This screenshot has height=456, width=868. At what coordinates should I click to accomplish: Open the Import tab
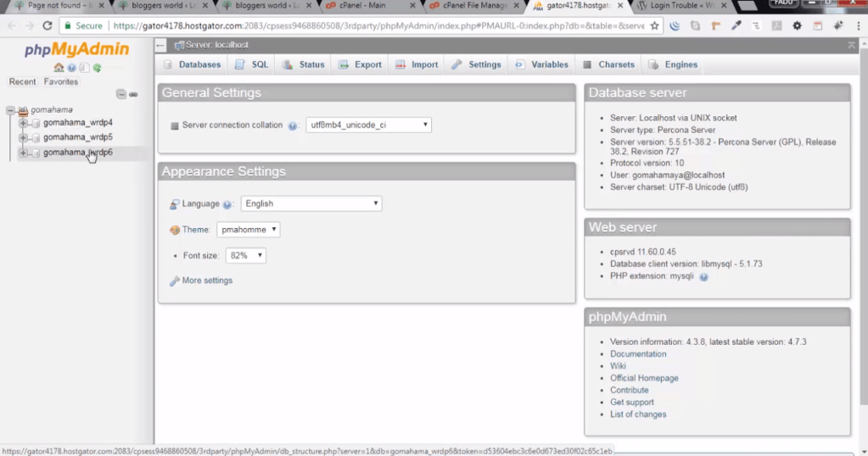(x=417, y=64)
